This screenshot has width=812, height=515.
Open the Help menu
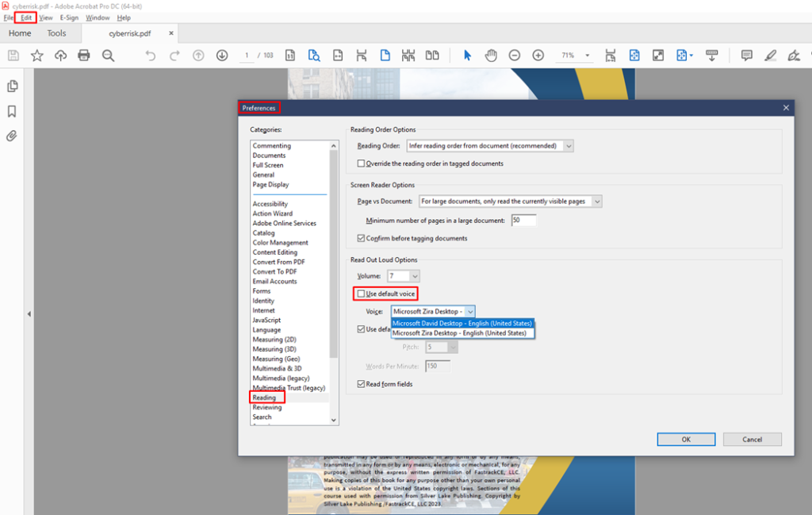pos(123,17)
